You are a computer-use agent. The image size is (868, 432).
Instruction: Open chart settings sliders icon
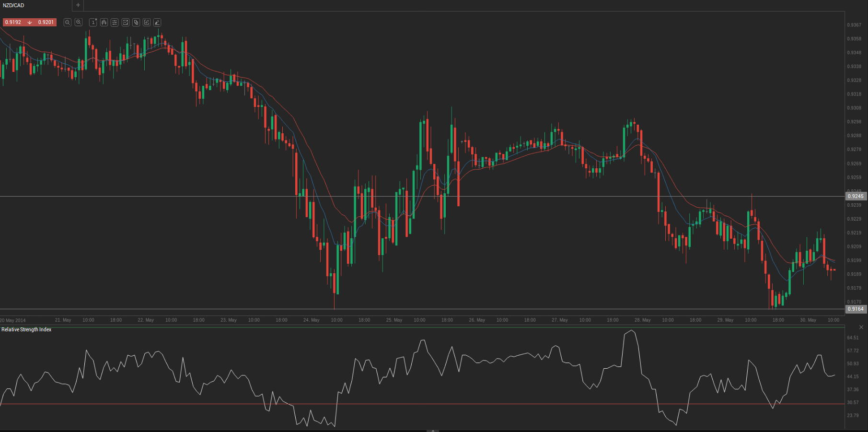click(x=115, y=23)
